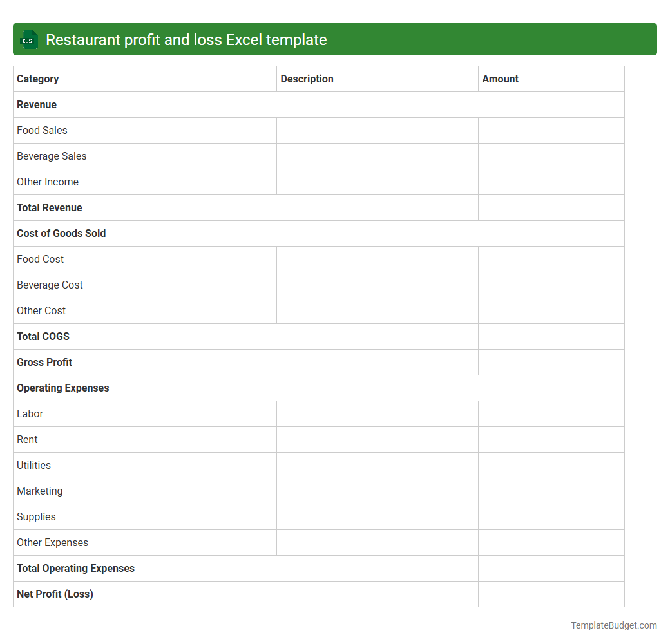Click the Revenue section row
Screen dimensions: 670x644
(x=37, y=104)
